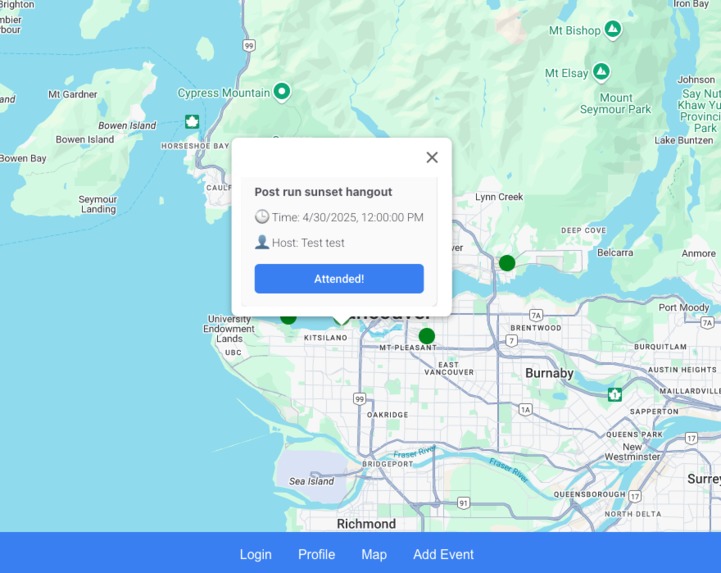Click the Anmore label

click(698, 253)
